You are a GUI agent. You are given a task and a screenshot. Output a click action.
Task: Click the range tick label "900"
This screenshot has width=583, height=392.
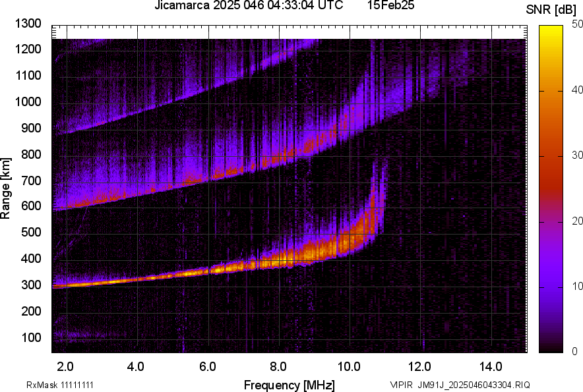[x=31, y=128]
